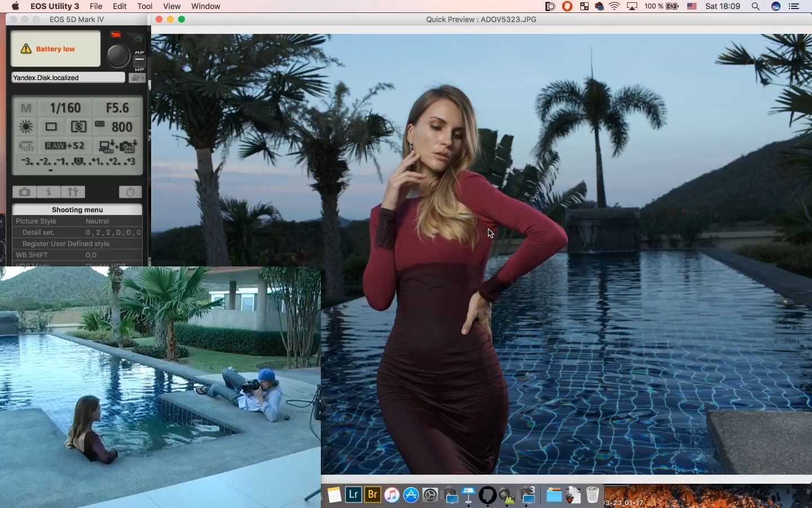Click the Wi-Fi status icon
The width and height of the screenshot is (812, 508).
[615, 6]
